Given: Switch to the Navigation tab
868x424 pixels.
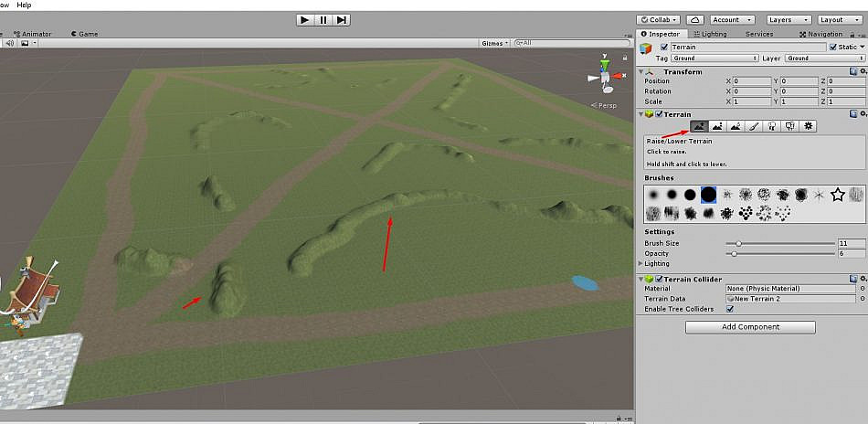Looking at the screenshot, I should click(x=821, y=34).
